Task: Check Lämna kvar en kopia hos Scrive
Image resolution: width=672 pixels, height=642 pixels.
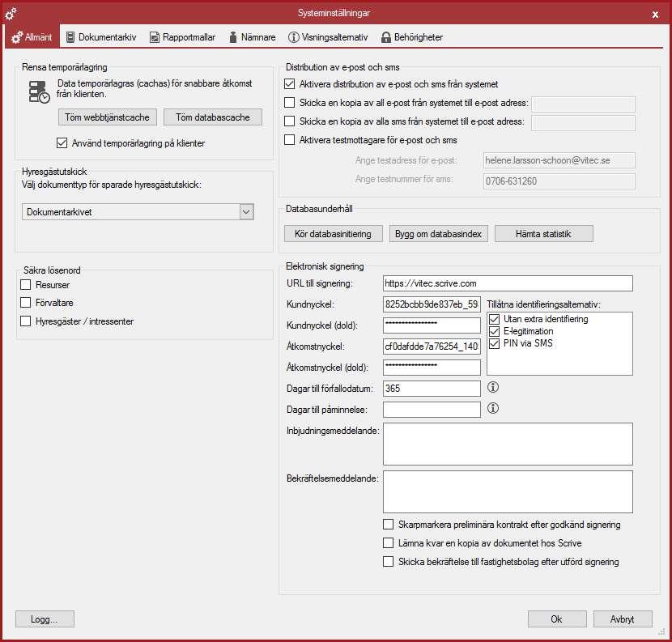Action: [389, 543]
